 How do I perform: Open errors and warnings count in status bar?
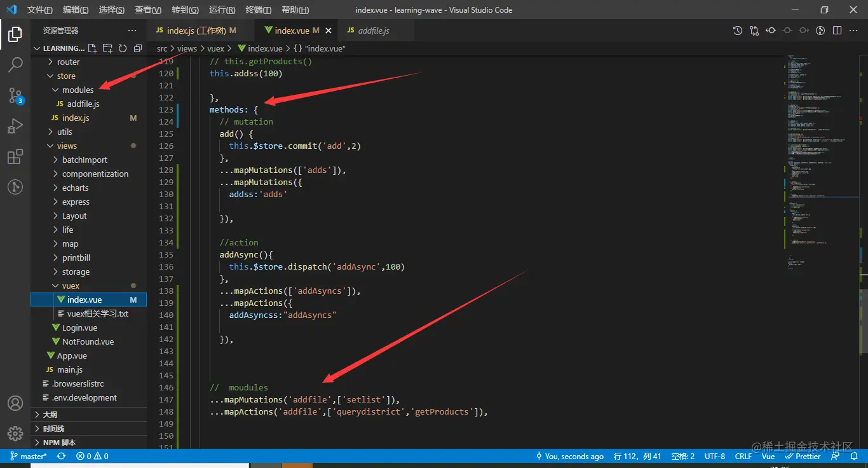92,456
